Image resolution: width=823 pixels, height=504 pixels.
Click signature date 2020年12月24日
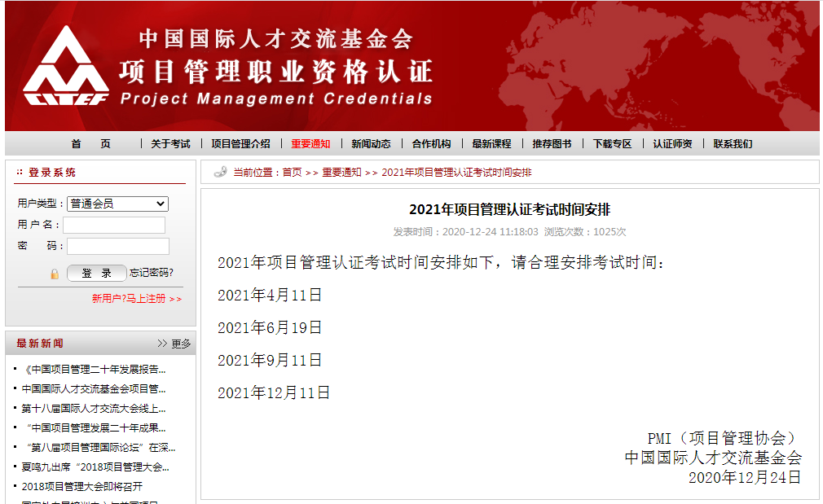[745, 477]
